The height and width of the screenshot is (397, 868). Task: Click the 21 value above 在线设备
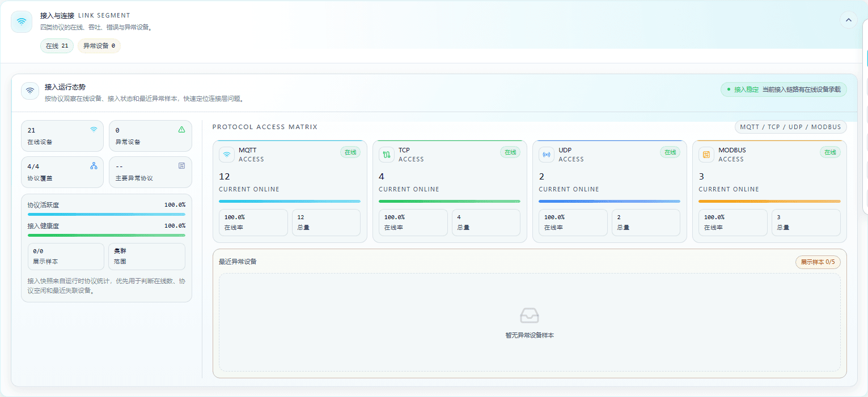31,130
